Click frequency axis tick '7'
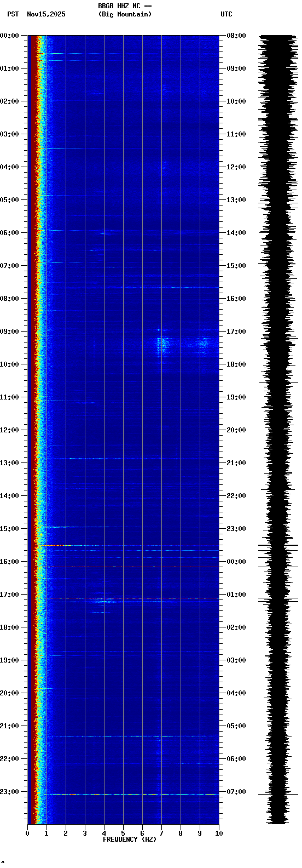The height and width of the screenshot is (868, 302). click(161, 833)
